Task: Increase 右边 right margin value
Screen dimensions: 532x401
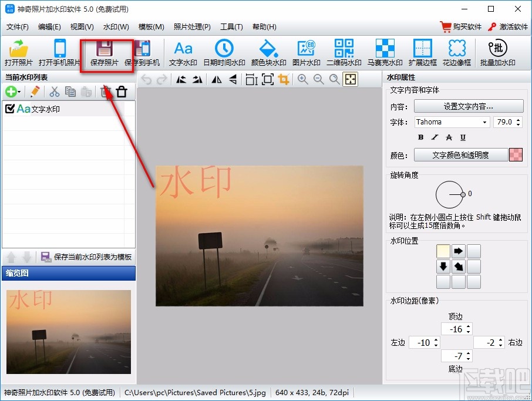Action: point(500,340)
